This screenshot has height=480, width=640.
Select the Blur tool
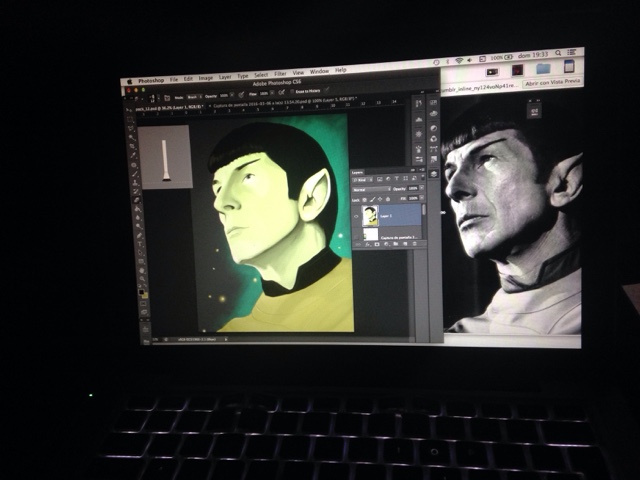tap(138, 217)
